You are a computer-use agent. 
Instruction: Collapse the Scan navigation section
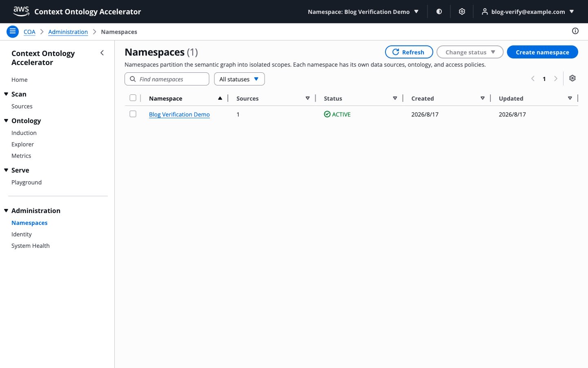6,94
